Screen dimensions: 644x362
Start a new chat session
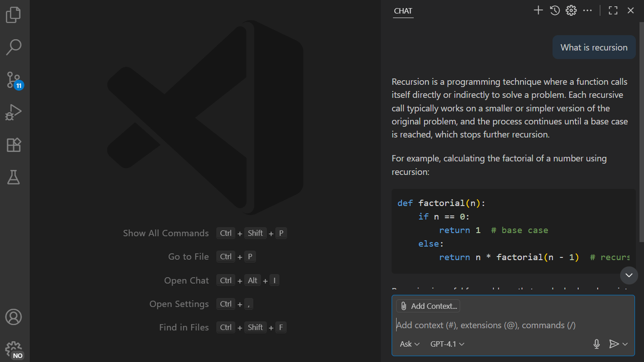(x=538, y=10)
